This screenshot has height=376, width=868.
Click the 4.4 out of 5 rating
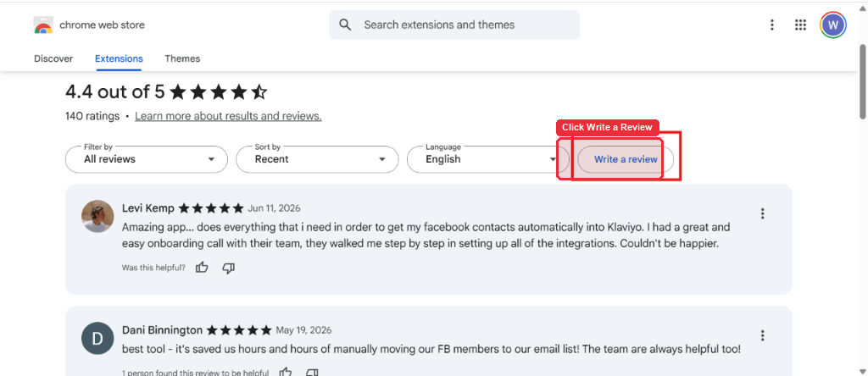click(166, 91)
